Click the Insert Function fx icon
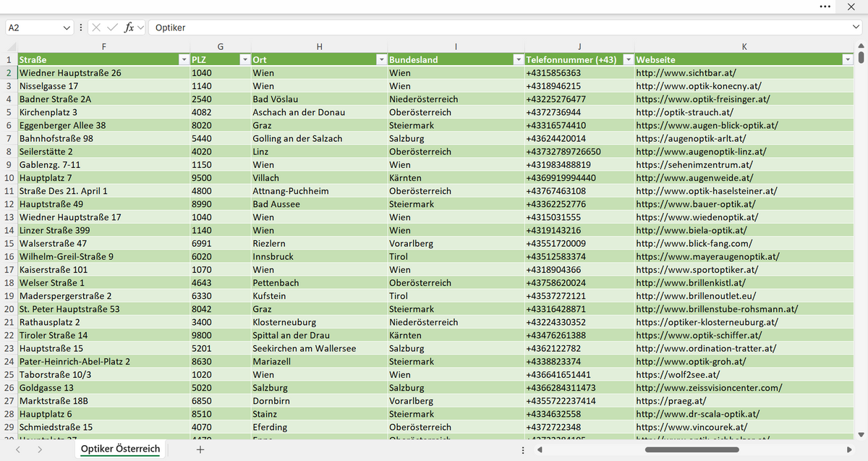This screenshot has height=461, width=868. 129,28
